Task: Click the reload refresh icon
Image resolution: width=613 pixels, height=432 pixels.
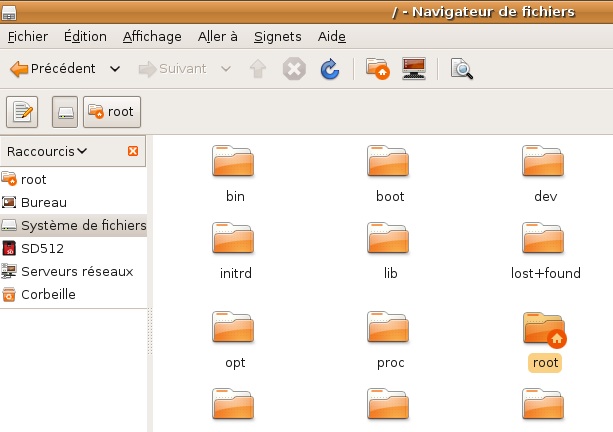Action: pos(329,69)
